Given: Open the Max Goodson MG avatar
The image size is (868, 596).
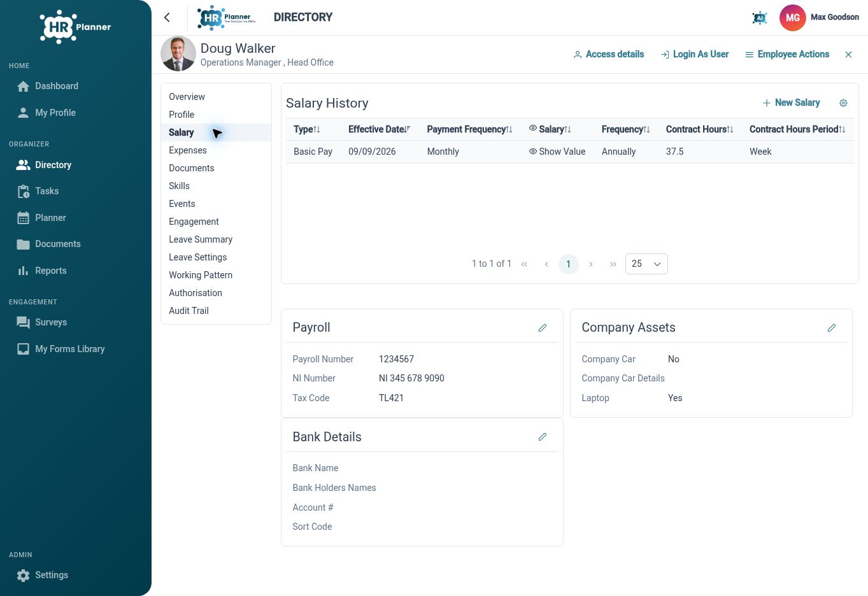Looking at the screenshot, I should (x=792, y=18).
